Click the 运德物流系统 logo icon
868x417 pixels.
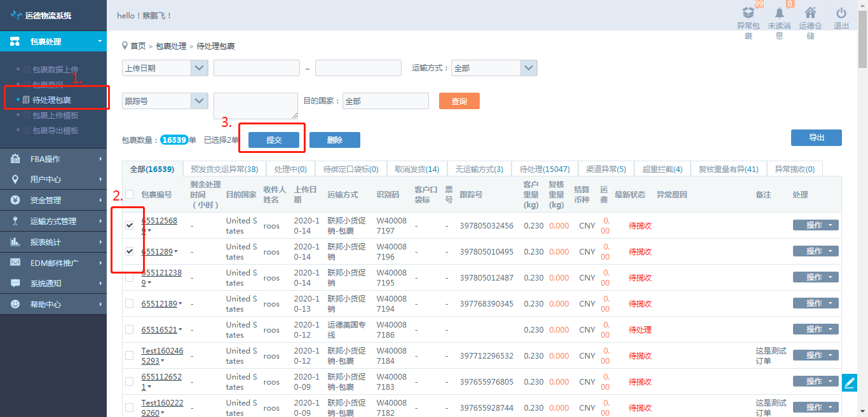pos(16,15)
